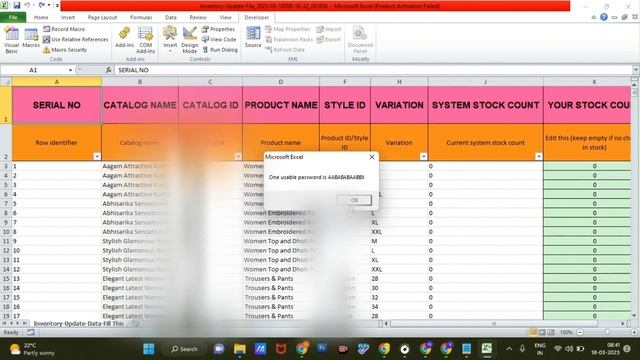Viewport: 640px width, 360px height.
Task: Open the Document Panel
Action: (x=360, y=40)
